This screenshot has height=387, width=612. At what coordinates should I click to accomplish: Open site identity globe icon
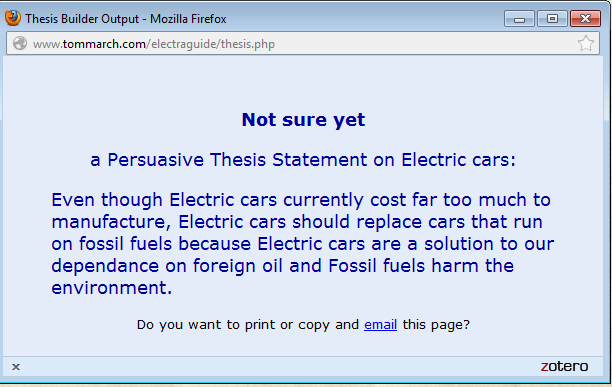(x=20, y=43)
